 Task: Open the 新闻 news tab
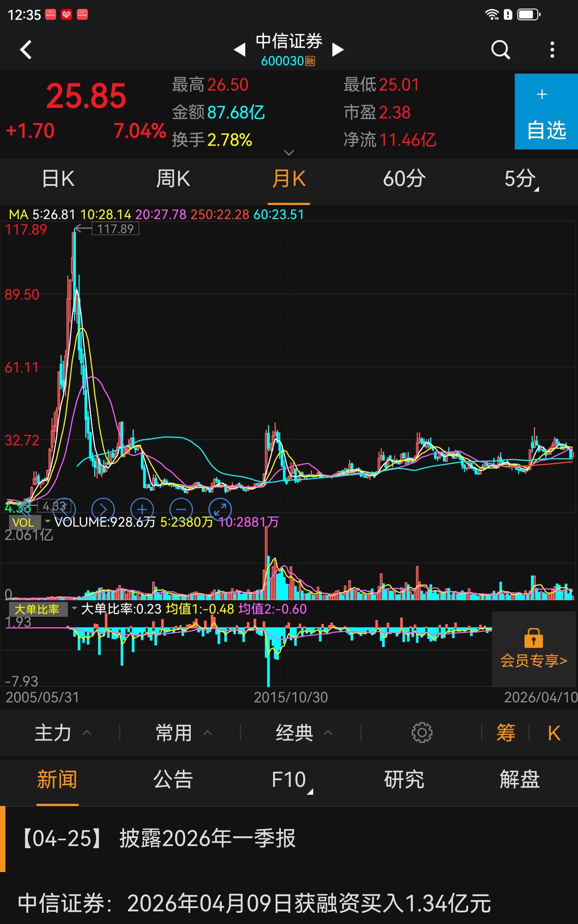[x=57, y=780]
